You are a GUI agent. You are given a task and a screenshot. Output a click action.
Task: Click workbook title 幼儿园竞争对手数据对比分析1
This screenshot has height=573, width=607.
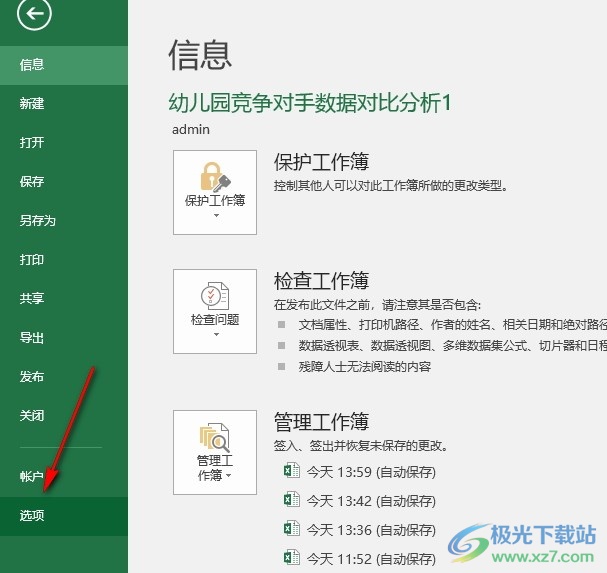coord(310,103)
